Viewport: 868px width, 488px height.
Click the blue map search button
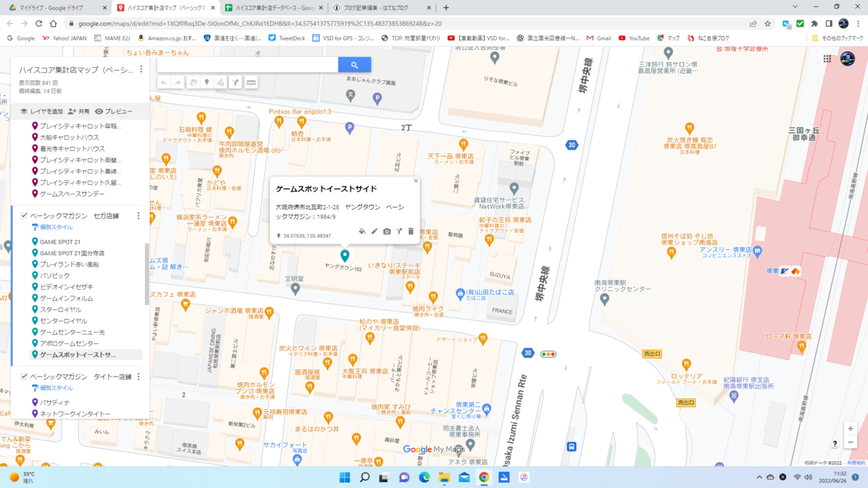pos(354,64)
